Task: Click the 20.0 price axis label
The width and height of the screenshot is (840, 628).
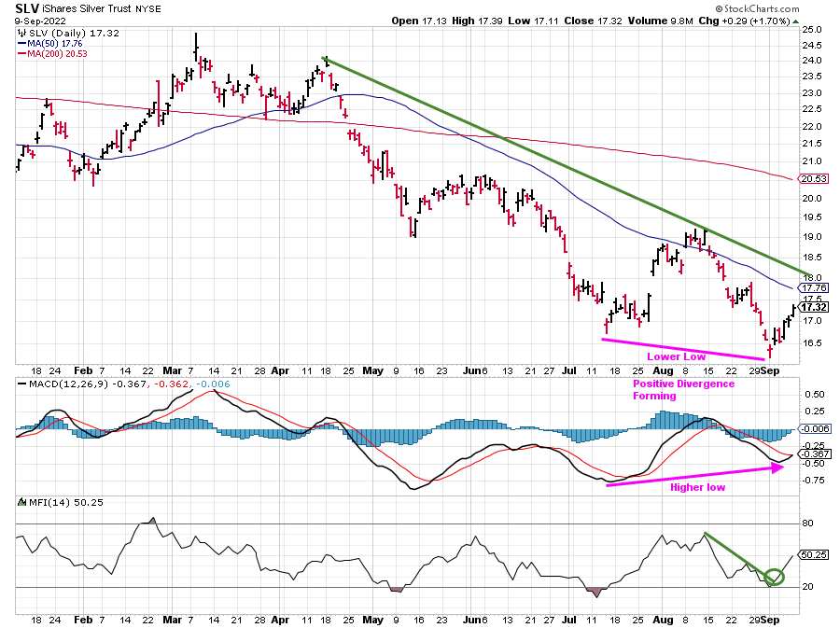Action: [x=812, y=198]
